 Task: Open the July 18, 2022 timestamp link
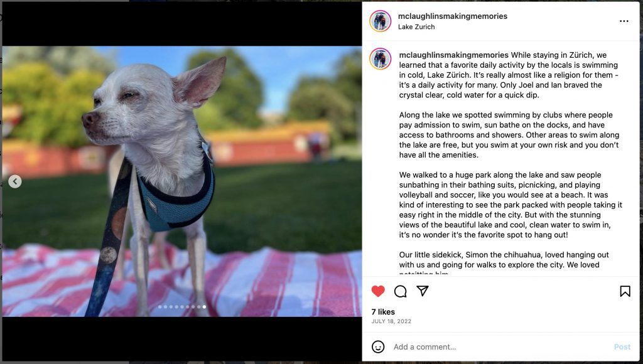391,321
